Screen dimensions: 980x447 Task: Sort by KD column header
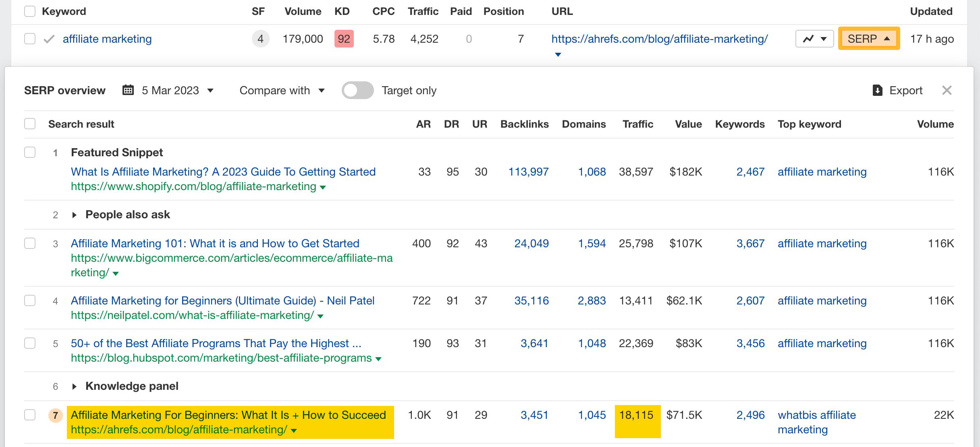342,11
